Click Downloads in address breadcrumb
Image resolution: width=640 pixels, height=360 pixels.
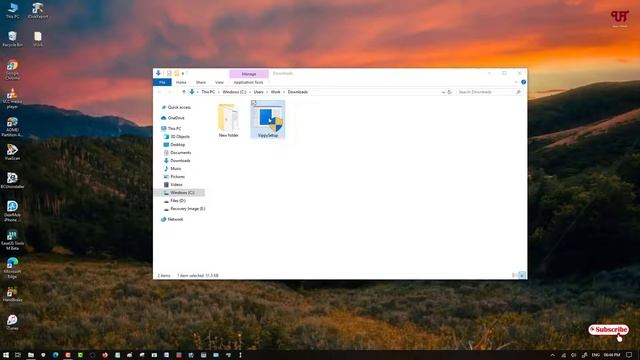pos(298,92)
